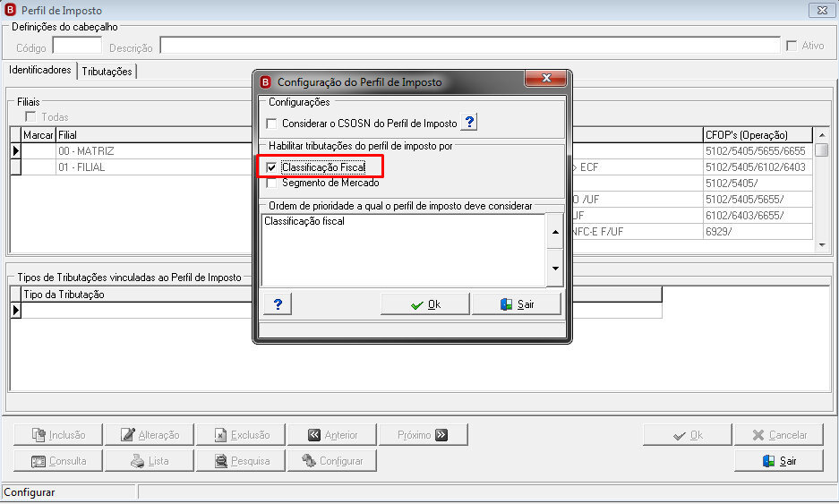
Task: Switch to the Tributações tab
Action: (107, 71)
